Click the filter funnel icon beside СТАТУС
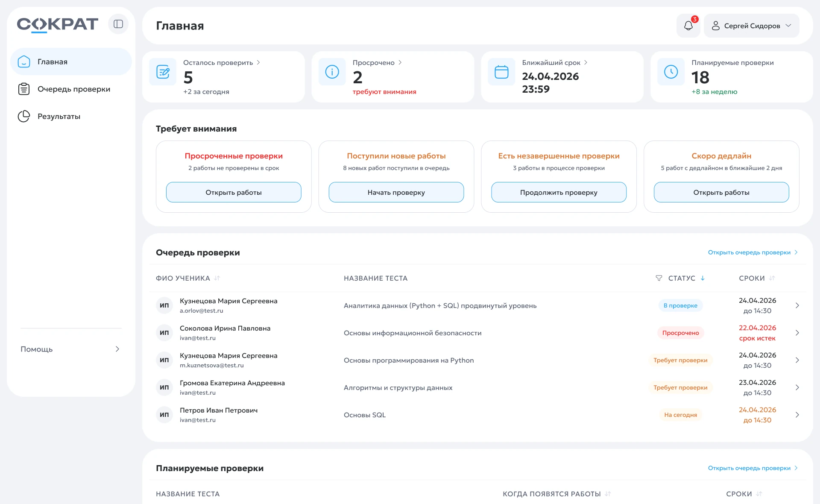 click(x=659, y=278)
